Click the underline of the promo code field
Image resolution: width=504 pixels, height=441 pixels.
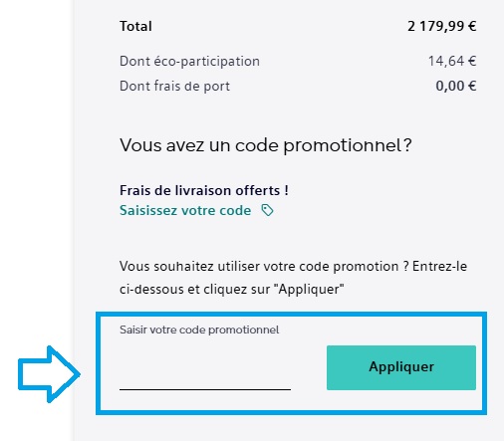pyautogui.click(x=205, y=389)
